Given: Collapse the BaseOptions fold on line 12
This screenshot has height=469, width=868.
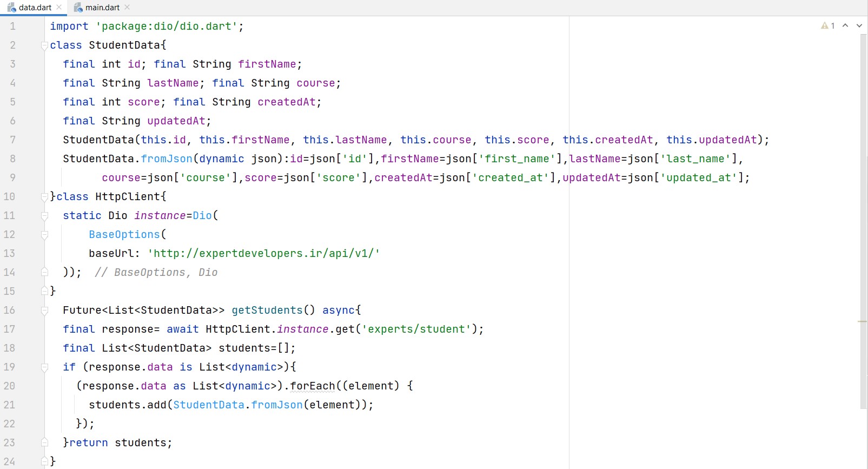Looking at the screenshot, I should click(x=44, y=235).
